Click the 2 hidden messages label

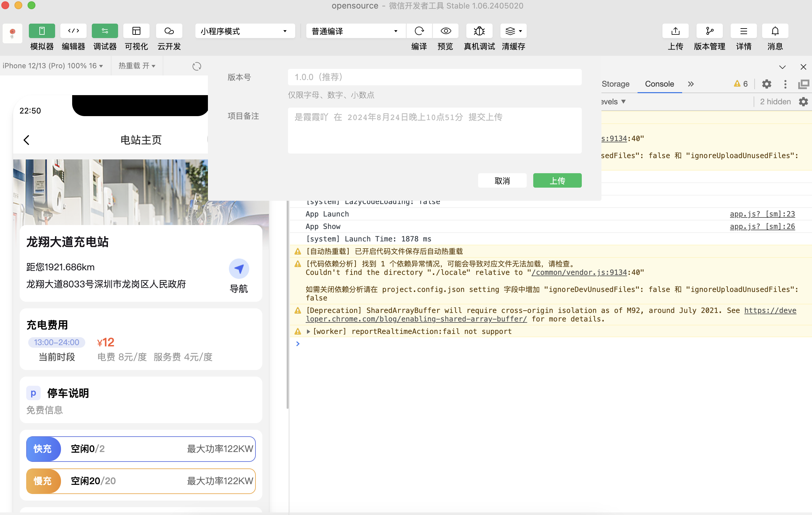[775, 101]
